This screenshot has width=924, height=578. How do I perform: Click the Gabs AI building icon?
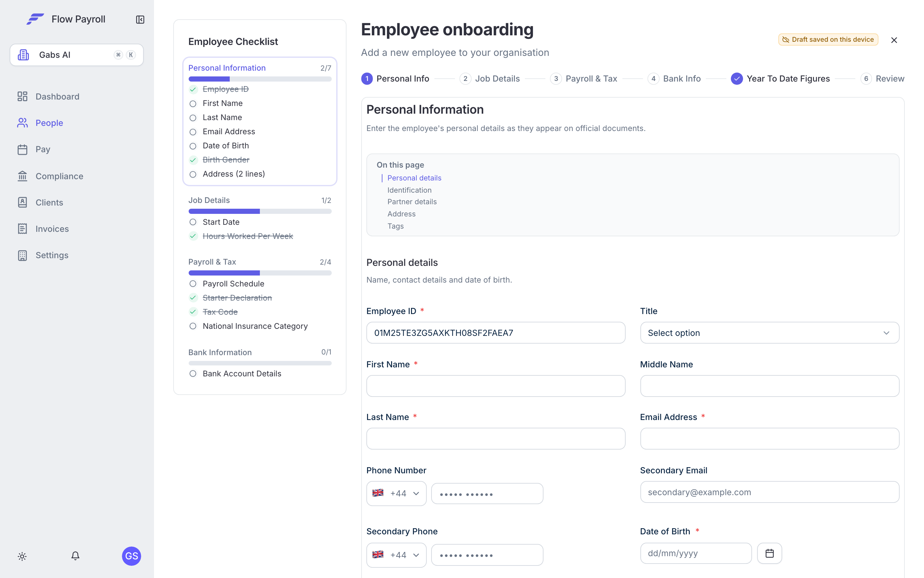pos(23,55)
